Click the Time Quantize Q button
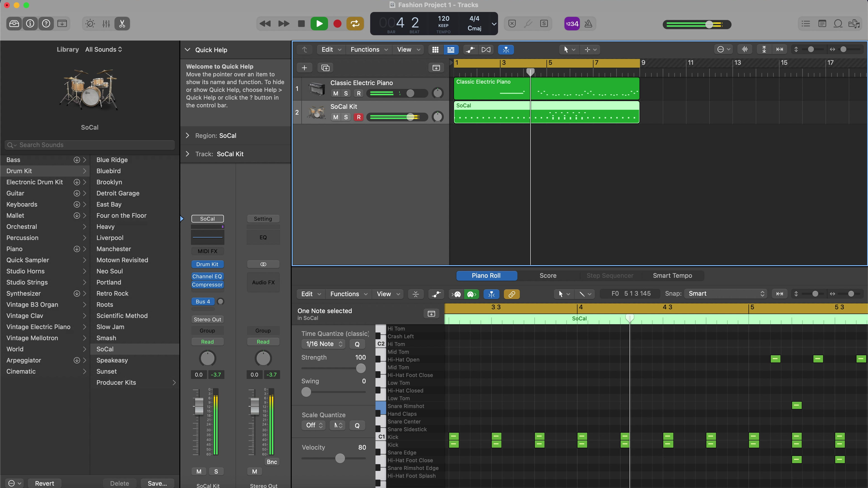The height and width of the screenshot is (488, 868). [x=357, y=344]
